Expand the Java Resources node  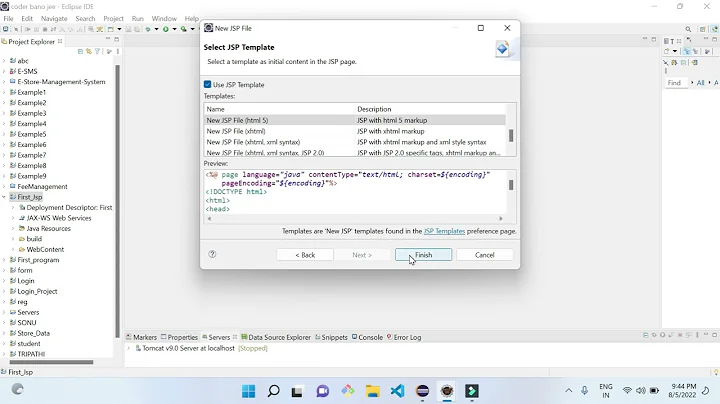click(x=13, y=229)
